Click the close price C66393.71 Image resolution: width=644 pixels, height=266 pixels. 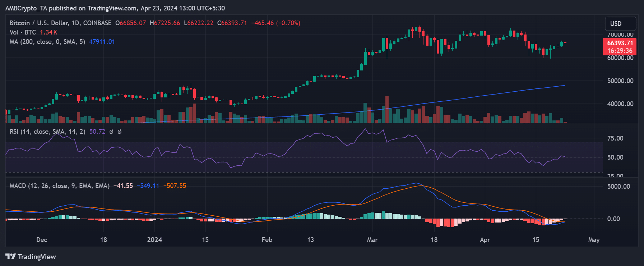[232, 23]
